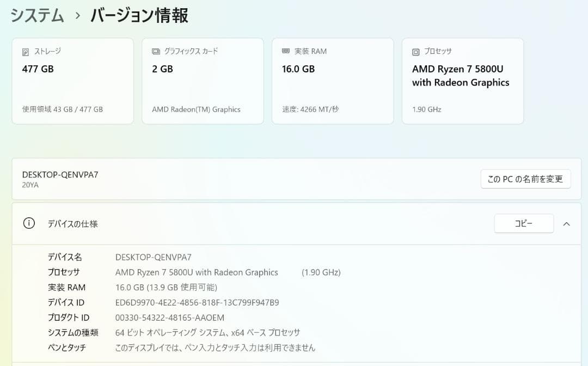This screenshot has width=588, height=366.
Task: Click この PC の名前を変更 button
Action: (525, 179)
